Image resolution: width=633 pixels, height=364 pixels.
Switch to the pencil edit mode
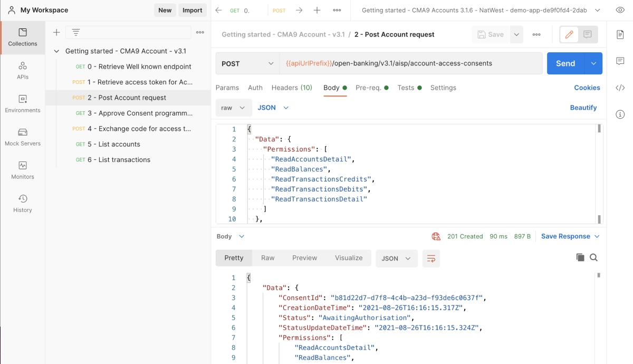pos(569,34)
